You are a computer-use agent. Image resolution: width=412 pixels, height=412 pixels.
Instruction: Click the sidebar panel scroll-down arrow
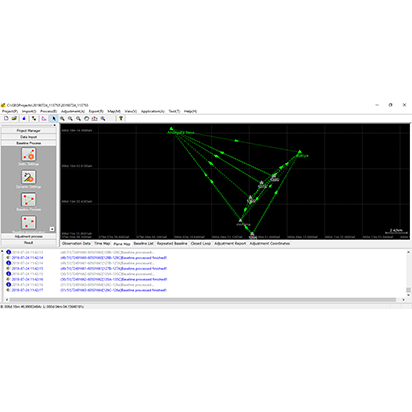(52, 229)
